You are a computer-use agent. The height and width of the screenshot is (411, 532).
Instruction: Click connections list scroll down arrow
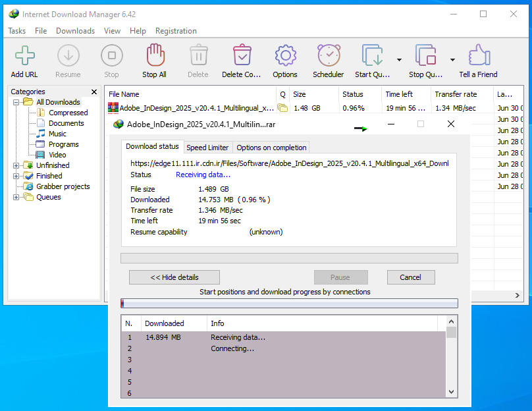point(451,392)
